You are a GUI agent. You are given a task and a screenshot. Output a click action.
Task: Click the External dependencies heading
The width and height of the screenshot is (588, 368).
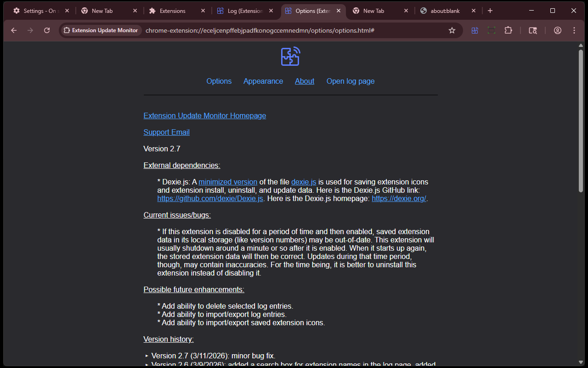[x=182, y=165]
